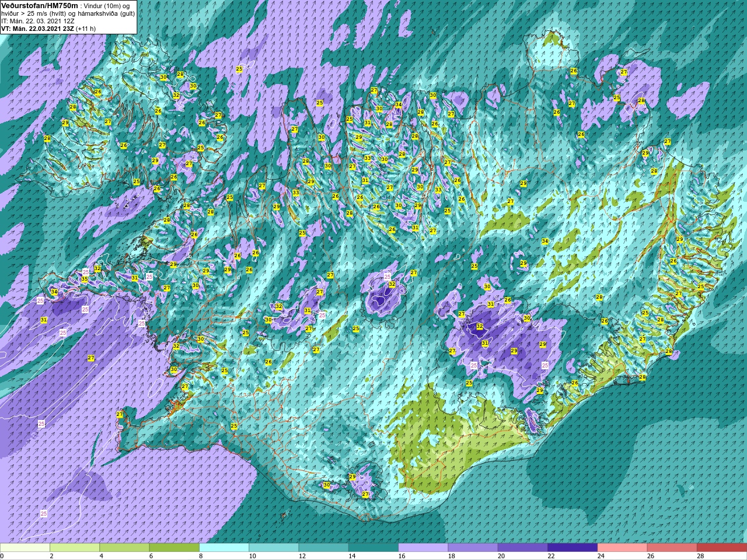Click the 10–12 m/s light teal legend swatch
This screenshot has height=560, width=747.
tap(274, 547)
